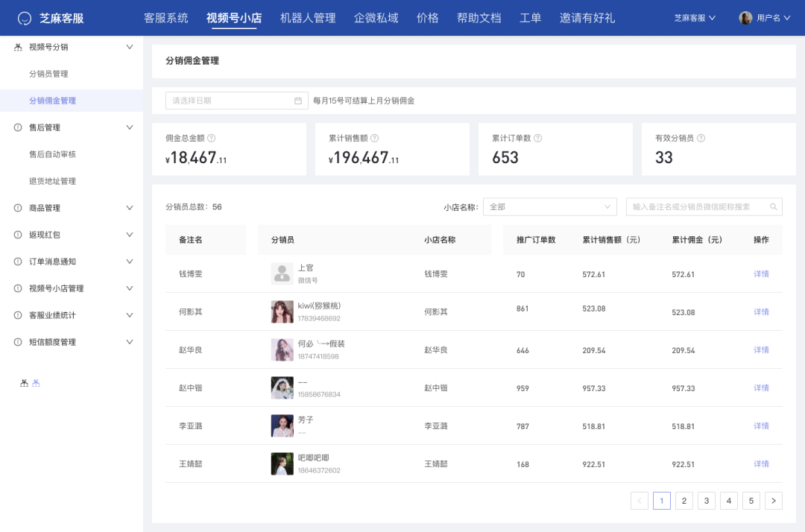This screenshot has width=805, height=532.
Task: Select 机器人管理 in the top navigation
Action: point(308,17)
